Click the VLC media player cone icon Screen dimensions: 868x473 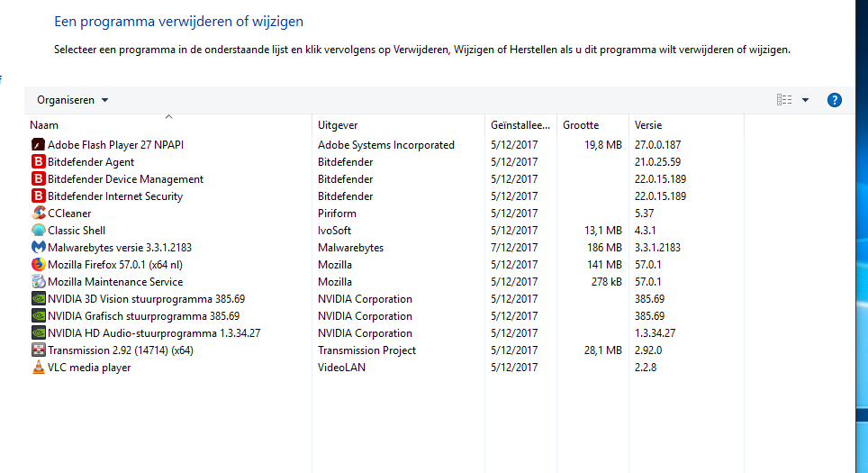pyautogui.click(x=38, y=368)
